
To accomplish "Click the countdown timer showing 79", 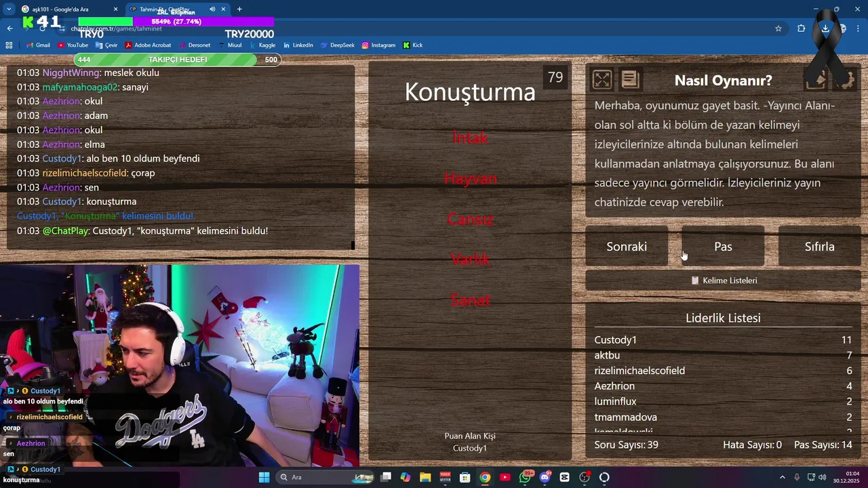I will (x=555, y=77).
